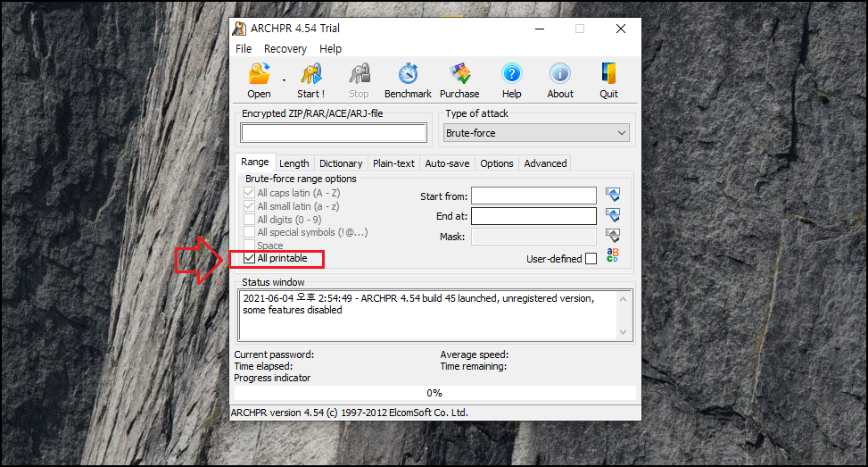This screenshot has height=467, width=868.
Task: Switch to the Auto-save tab
Action: point(447,163)
